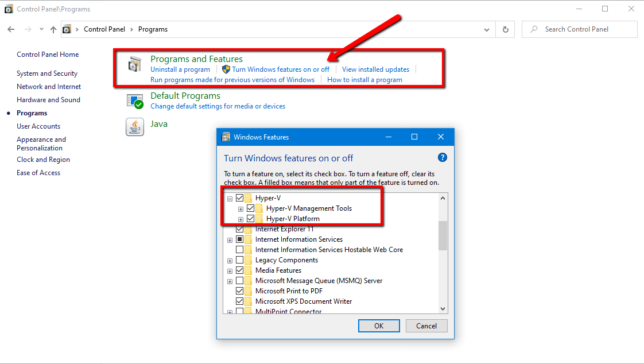Click Change default settings for media or devices
Screen dimensions: 644x364
click(x=218, y=106)
